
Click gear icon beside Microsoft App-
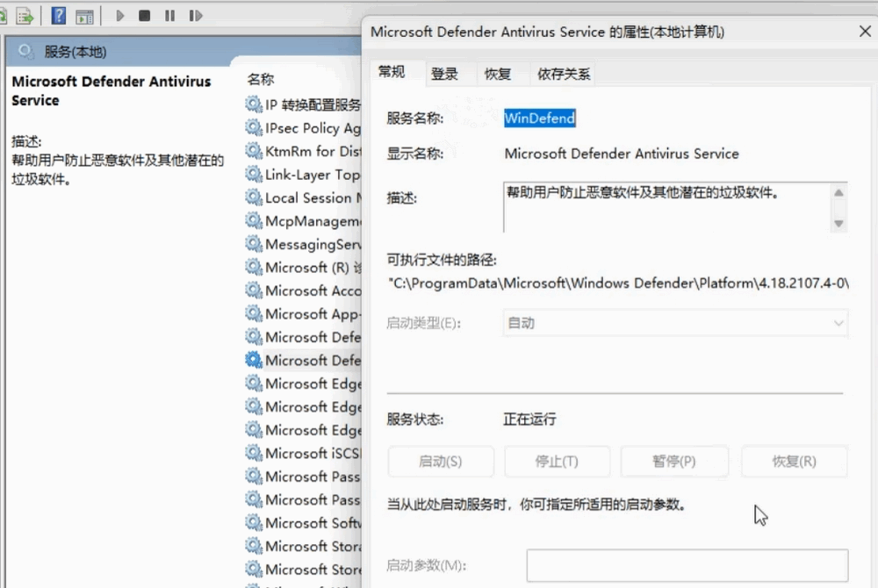(254, 313)
